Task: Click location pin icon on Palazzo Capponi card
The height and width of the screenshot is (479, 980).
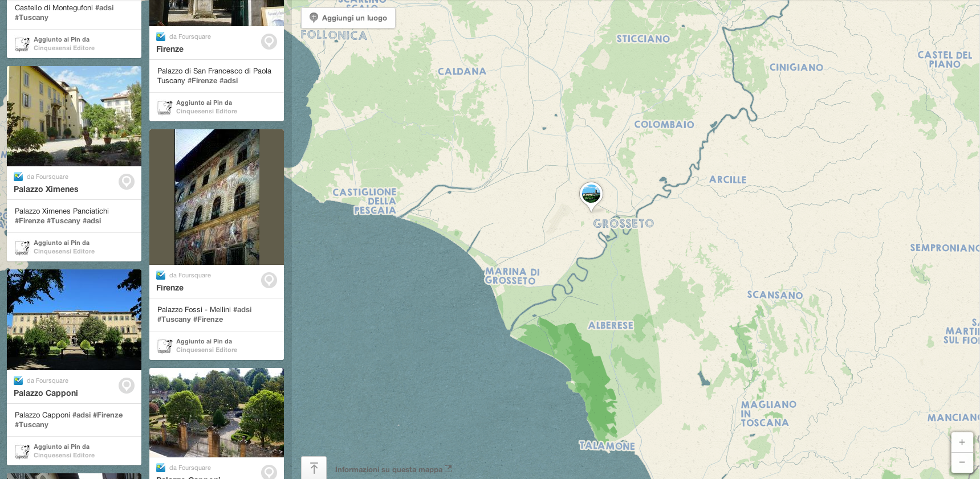Action: pos(127,386)
